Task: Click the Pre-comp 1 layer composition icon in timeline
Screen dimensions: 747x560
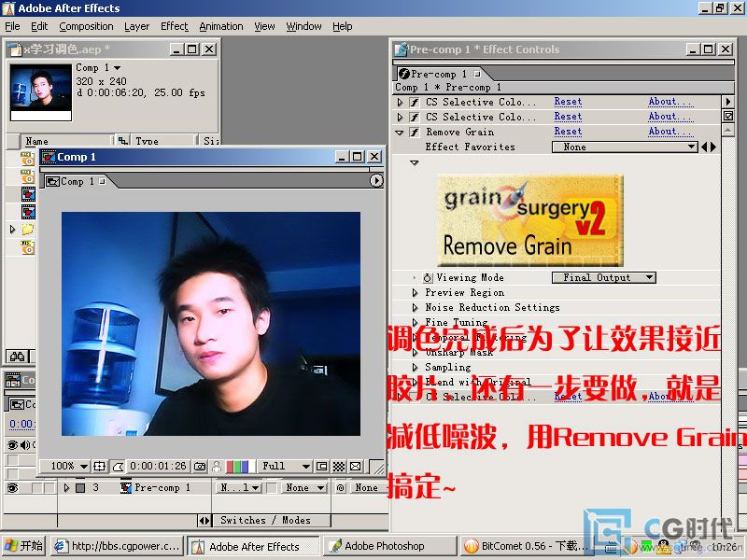Action: (126, 487)
